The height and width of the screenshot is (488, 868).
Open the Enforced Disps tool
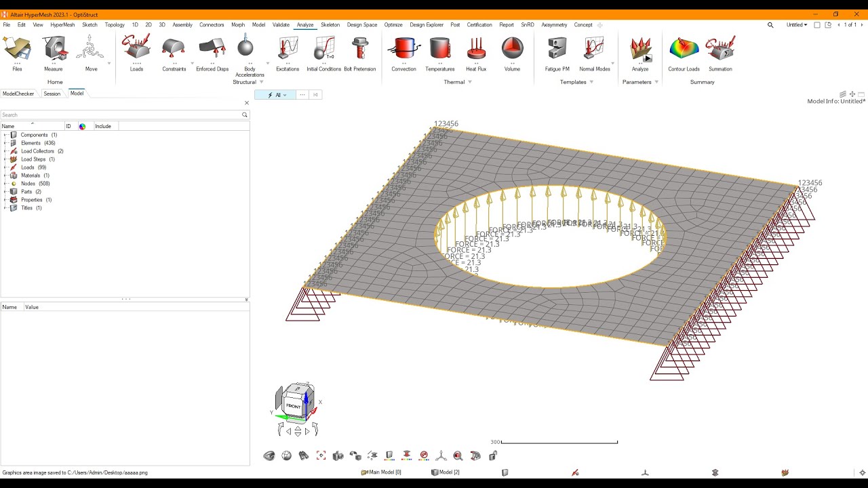click(x=212, y=54)
